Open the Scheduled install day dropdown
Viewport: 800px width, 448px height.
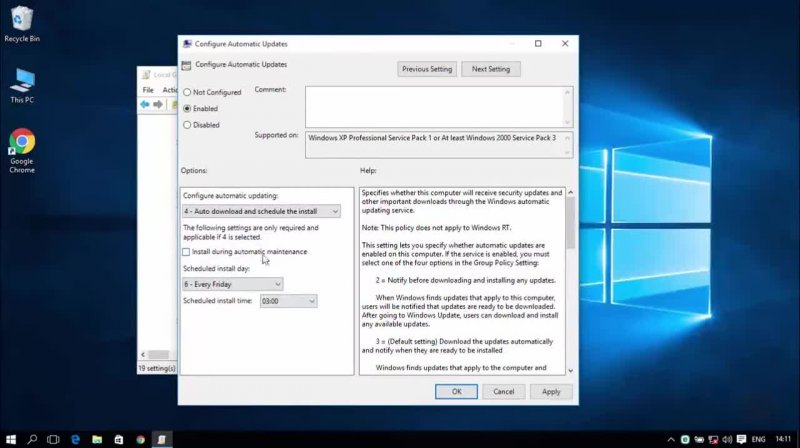click(233, 284)
